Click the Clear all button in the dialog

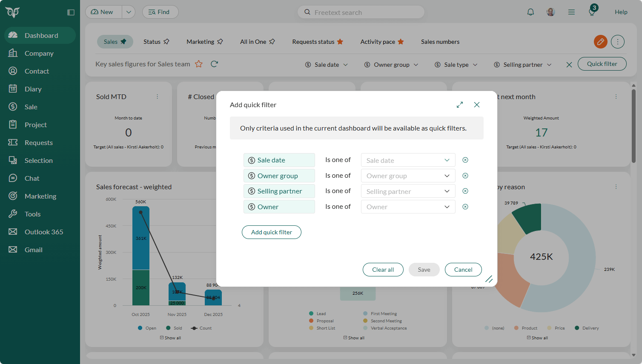383,270
